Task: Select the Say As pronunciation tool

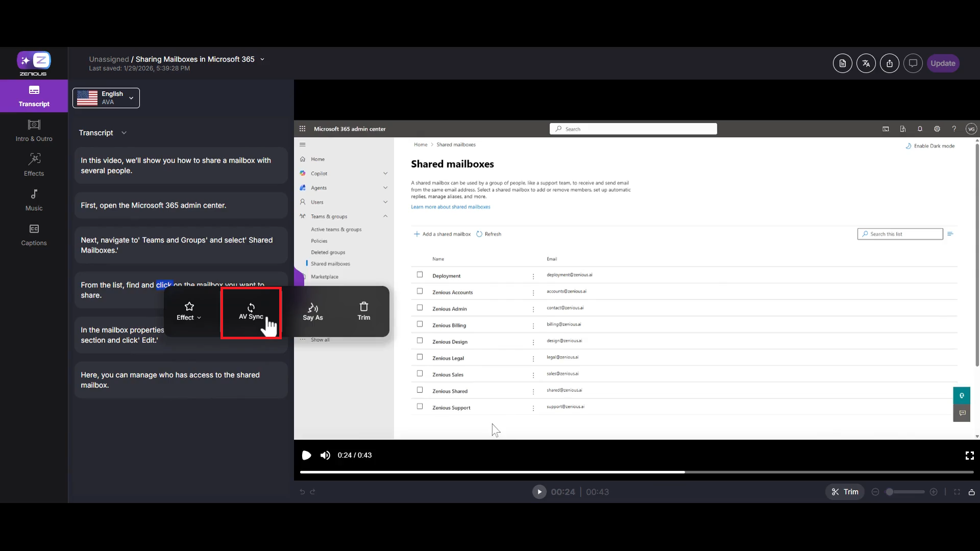Action: [x=312, y=311]
